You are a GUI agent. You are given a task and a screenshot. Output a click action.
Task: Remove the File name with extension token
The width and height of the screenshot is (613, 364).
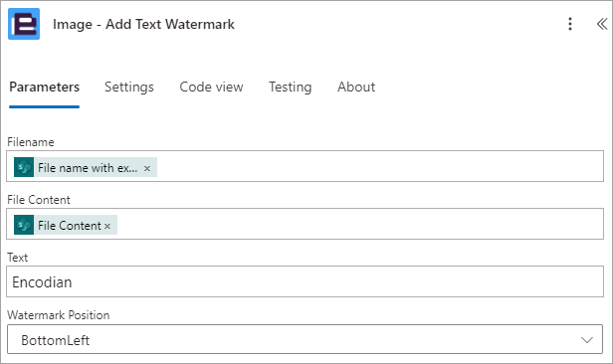point(147,168)
